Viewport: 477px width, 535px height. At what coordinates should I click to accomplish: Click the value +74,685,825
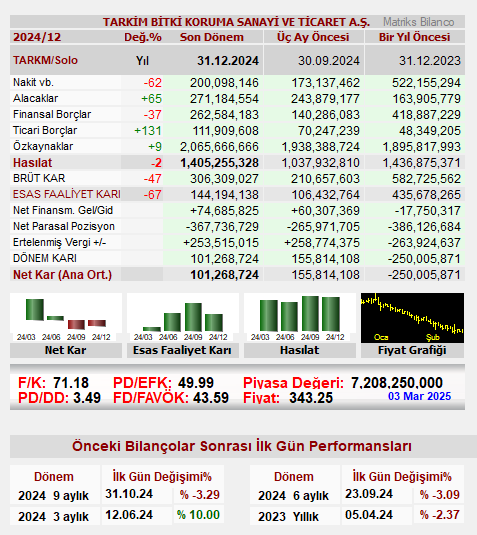[224, 211]
